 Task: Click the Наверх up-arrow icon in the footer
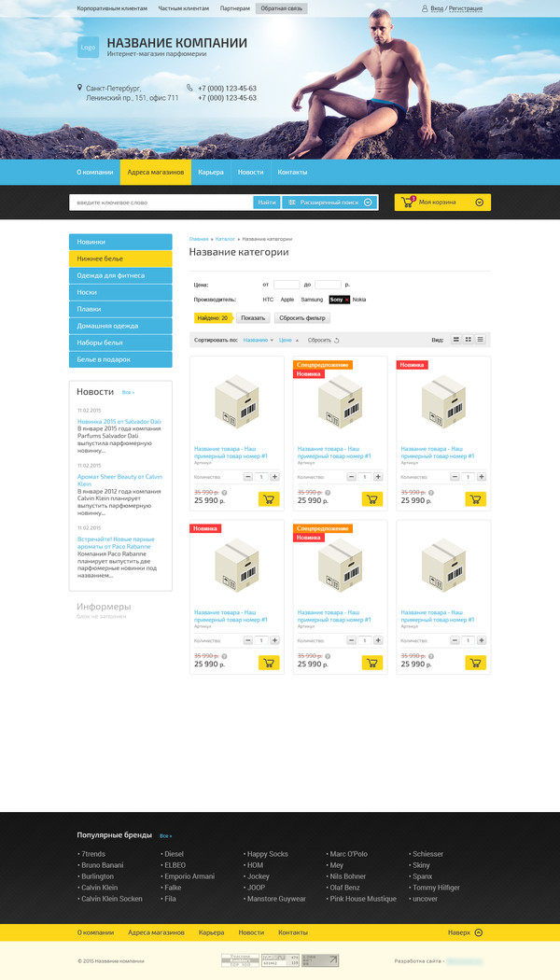[x=479, y=932]
